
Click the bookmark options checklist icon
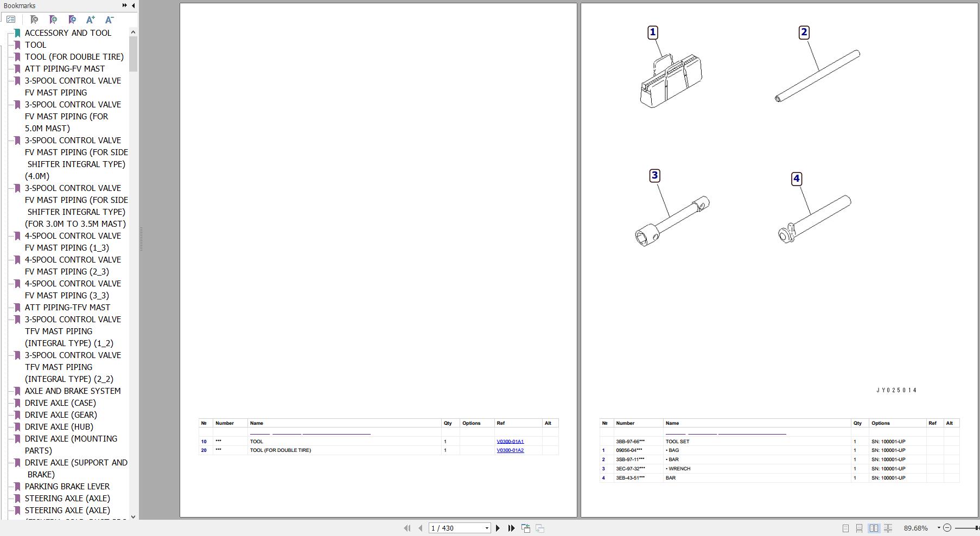tap(11, 20)
